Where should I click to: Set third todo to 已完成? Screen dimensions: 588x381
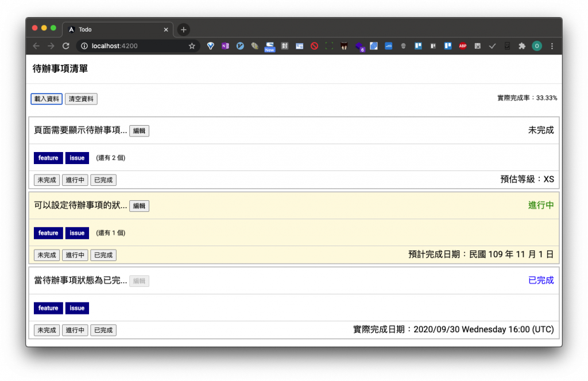(x=103, y=330)
